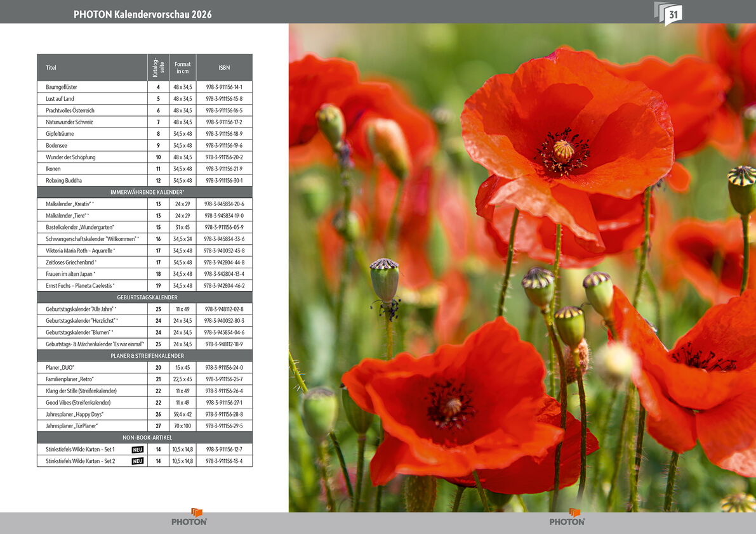This screenshot has width=756, height=534.
Task: Click the ISBN for Frauen im alten Japan
Action: 224,274
